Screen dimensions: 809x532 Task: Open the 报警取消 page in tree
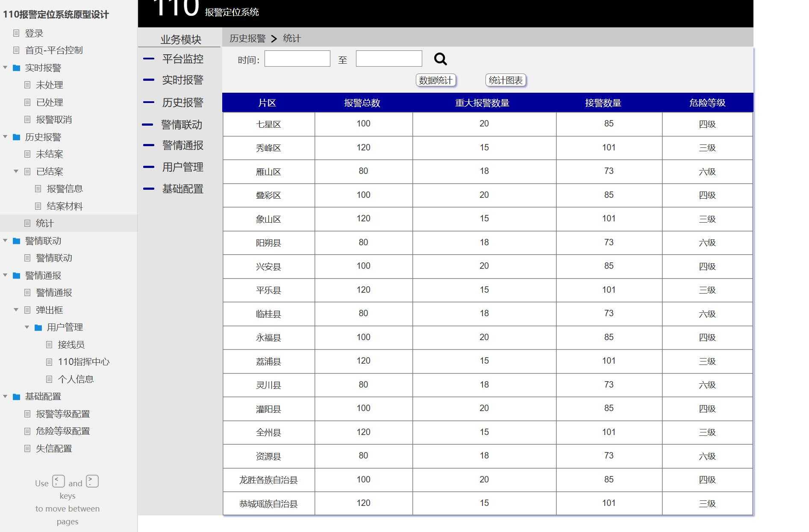click(54, 120)
